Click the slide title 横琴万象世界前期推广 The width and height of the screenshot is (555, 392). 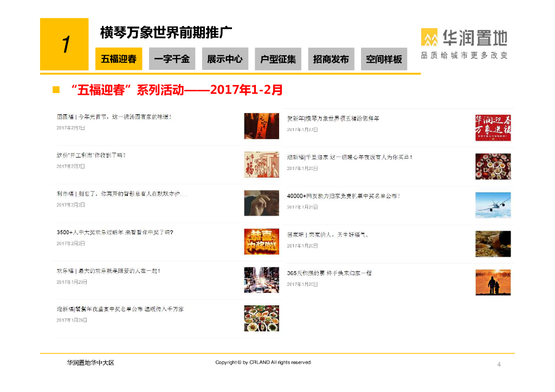[x=166, y=32]
